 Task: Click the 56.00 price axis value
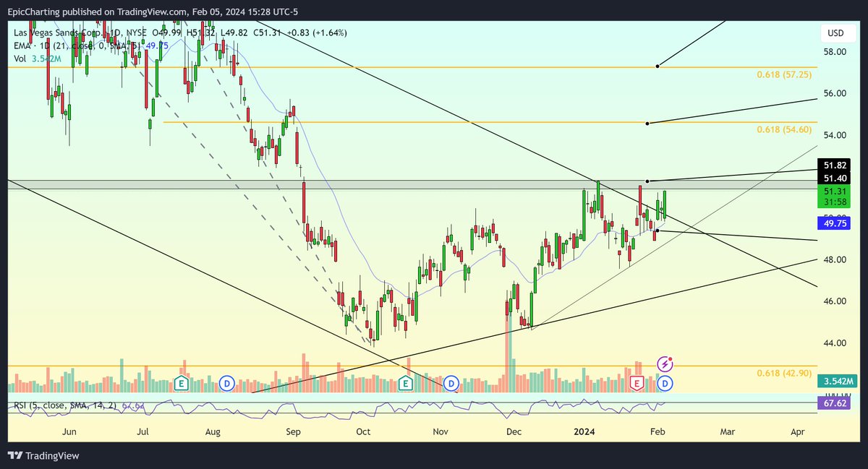[835, 94]
